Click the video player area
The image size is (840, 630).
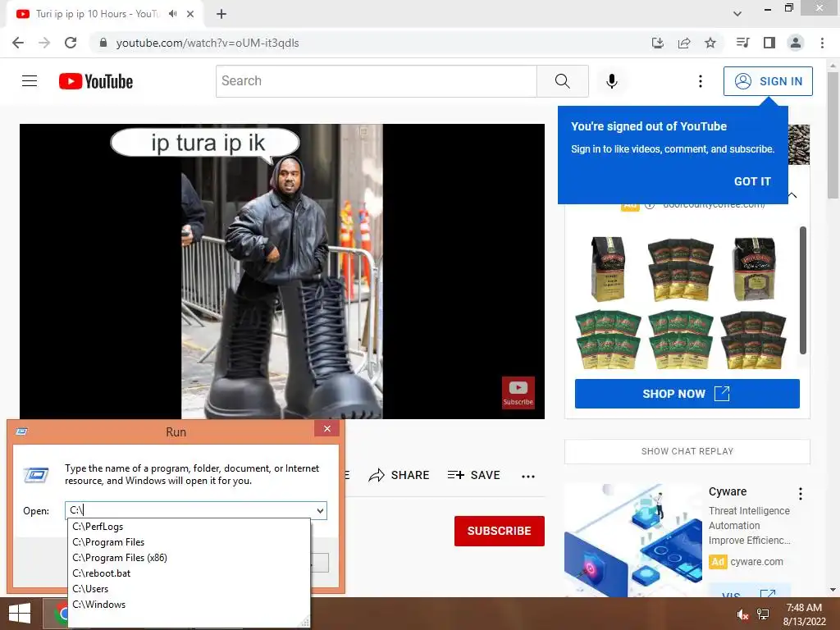coord(282,272)
